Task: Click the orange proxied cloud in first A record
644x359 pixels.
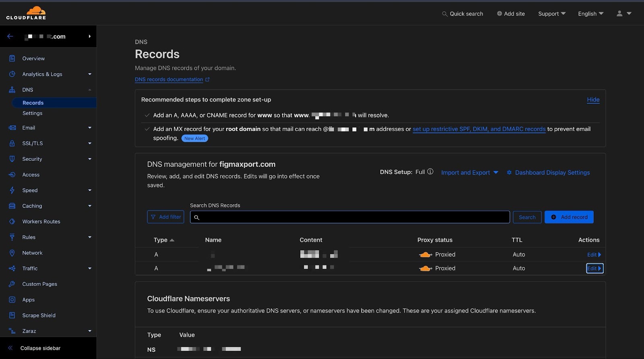Action: click(425, 254)
